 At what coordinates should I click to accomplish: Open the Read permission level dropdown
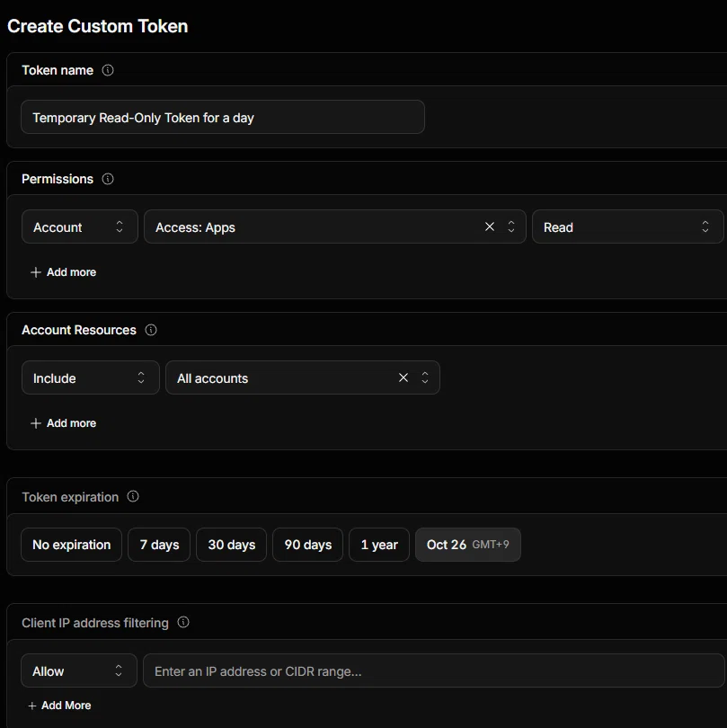[x=627, y=226]
